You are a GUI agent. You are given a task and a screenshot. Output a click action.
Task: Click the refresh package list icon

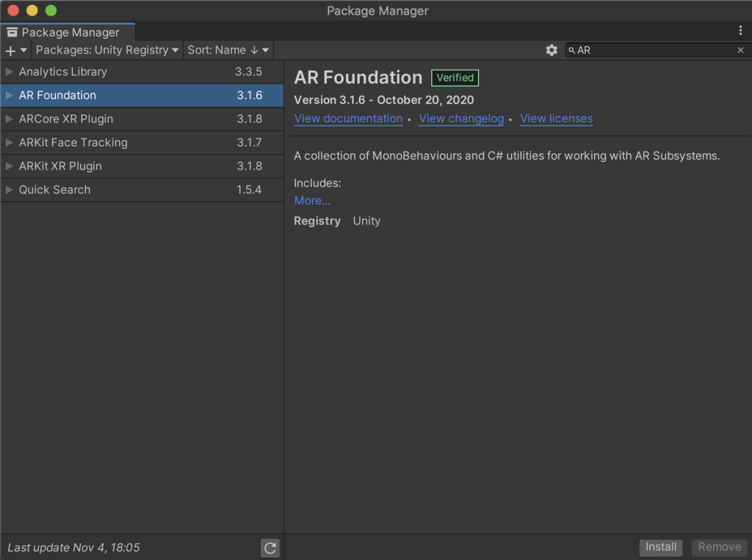pos(270,548)
